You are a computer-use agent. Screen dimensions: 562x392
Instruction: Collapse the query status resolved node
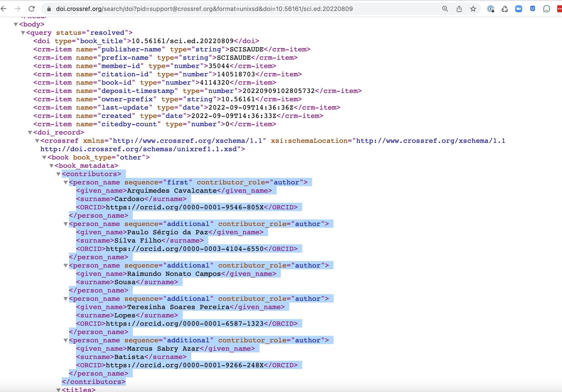coord(23,33)
